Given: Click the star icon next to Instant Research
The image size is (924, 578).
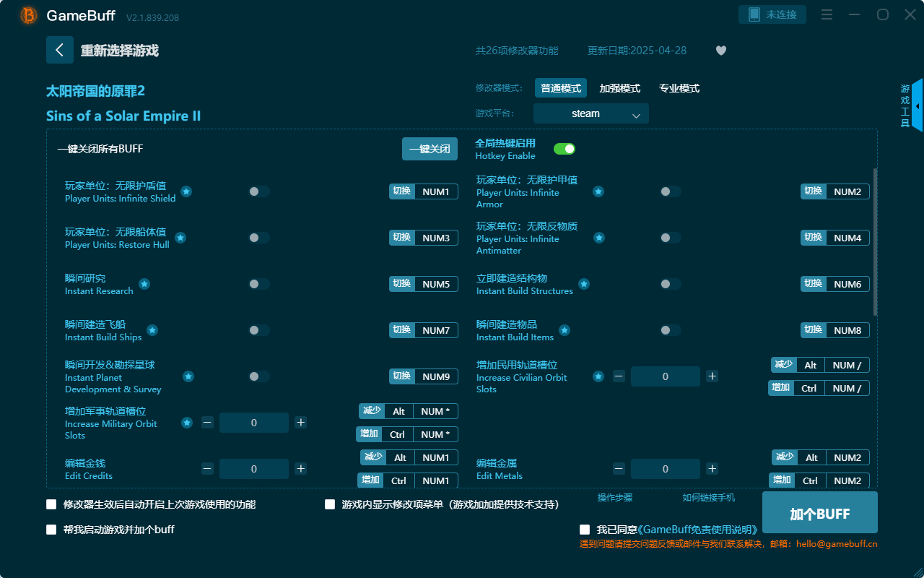Looking at the screenshot, I should tap(144, 285).
